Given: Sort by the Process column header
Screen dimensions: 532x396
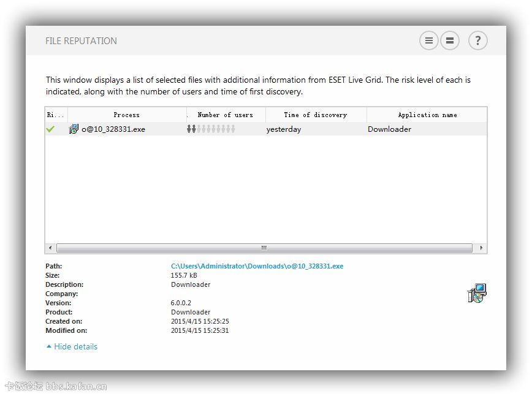Looking at the screenshot, I should point(127,115).
